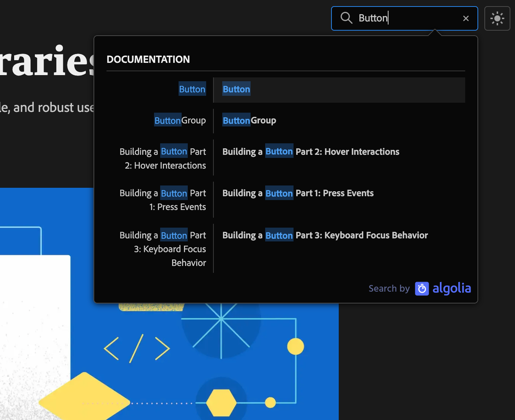The image size is (515, 420).
Task: Open the ButtonGroup result title
Action: tap(249, 120)
